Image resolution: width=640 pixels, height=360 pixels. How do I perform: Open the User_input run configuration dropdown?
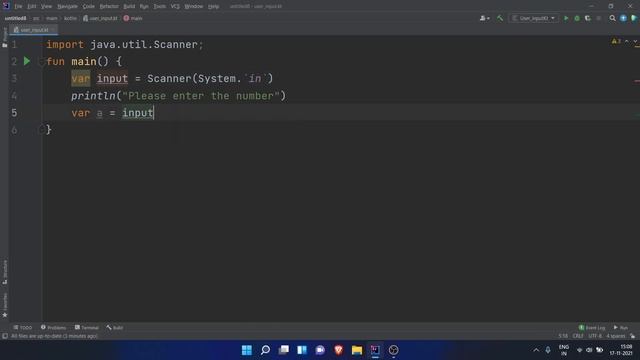pos(534,18)
